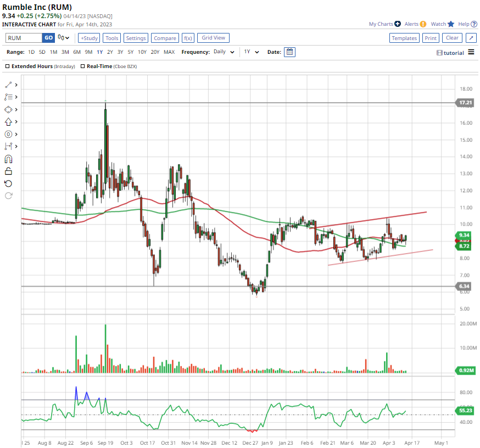Select the 3Y range

(x=120, y=52)
